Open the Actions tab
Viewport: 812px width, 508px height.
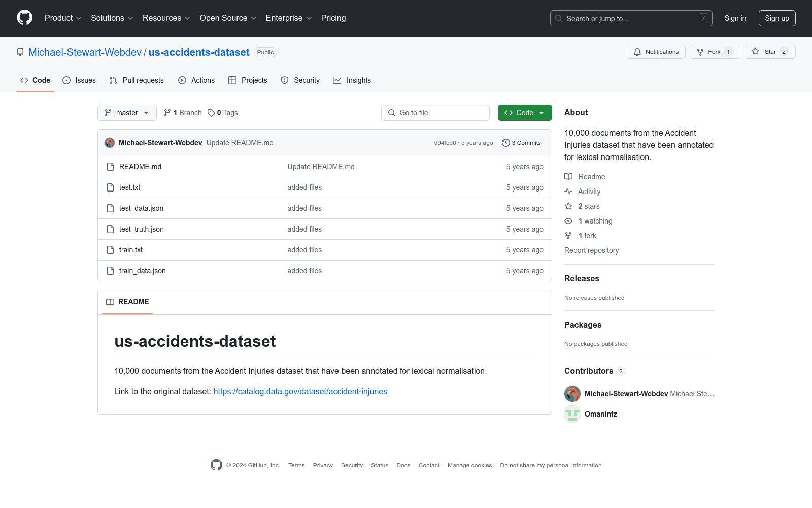point(196,80)
